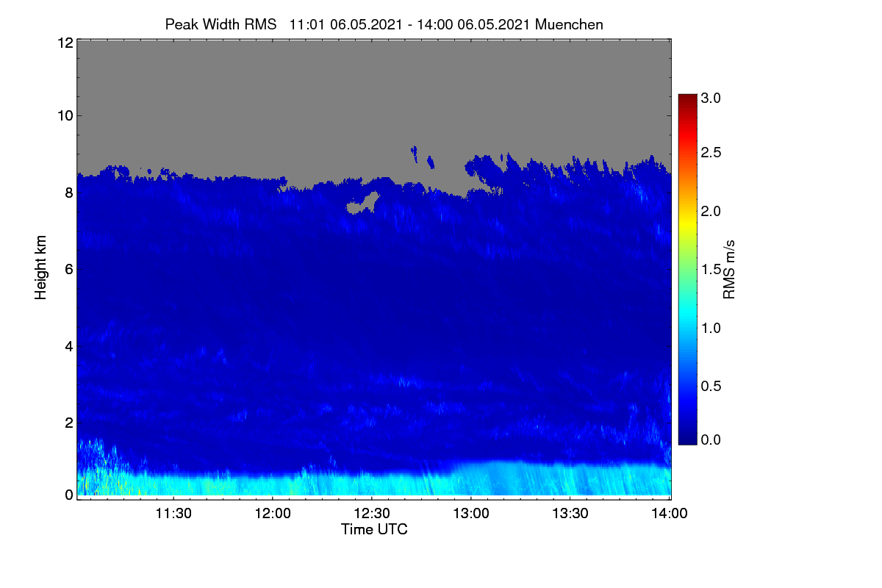Click the colorbar value 2.5

click(710, 152)
